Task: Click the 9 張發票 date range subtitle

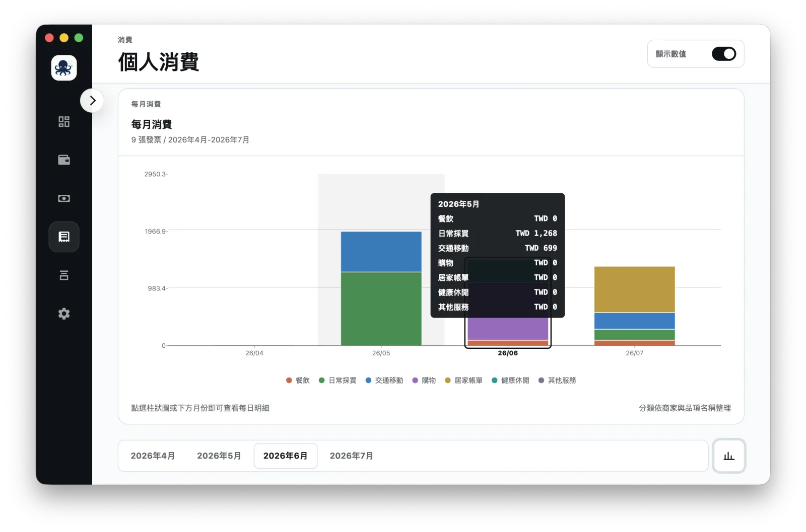Action: pos(190,140)
